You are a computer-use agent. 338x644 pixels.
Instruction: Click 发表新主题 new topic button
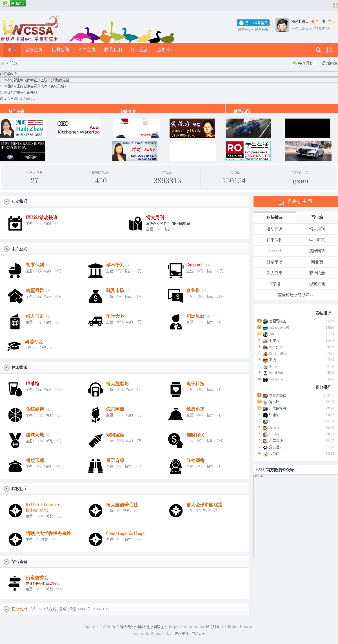[x=296, y=202]
